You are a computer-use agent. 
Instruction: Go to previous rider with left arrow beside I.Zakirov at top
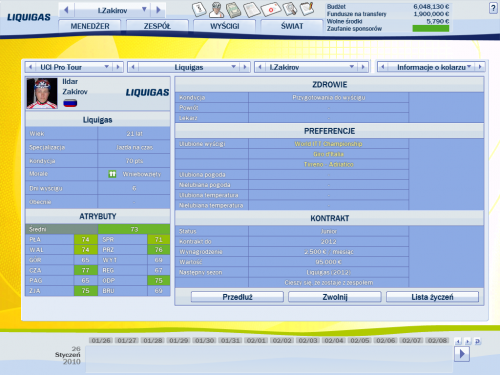coord(66,10)
